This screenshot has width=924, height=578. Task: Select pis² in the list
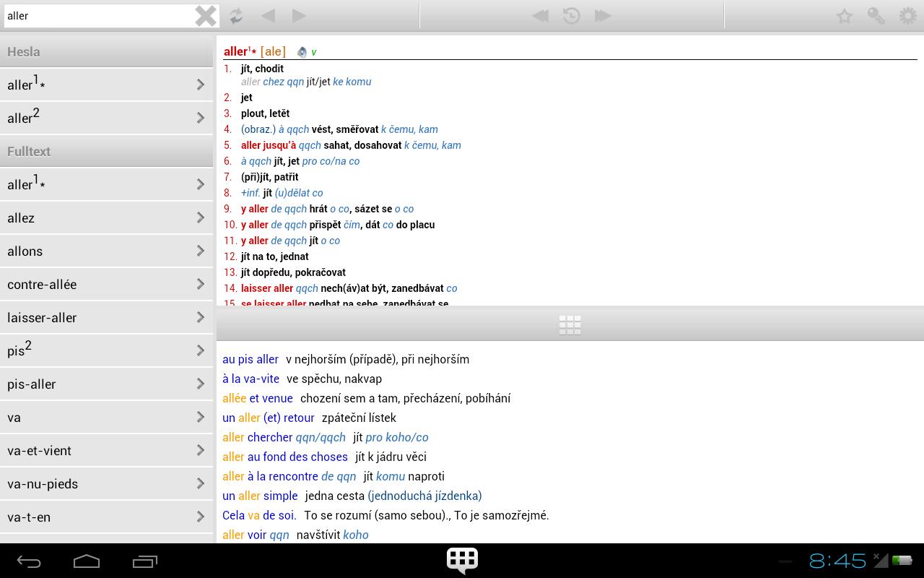(x=106, y=350)
